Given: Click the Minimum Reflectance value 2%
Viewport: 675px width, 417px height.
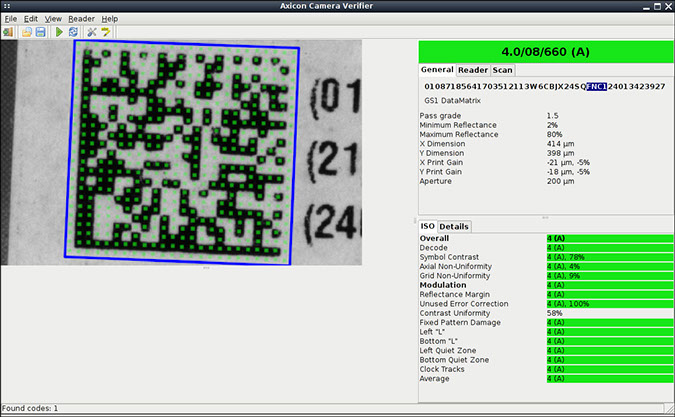Looking at the screenshot, I should [x=552, y=125].
